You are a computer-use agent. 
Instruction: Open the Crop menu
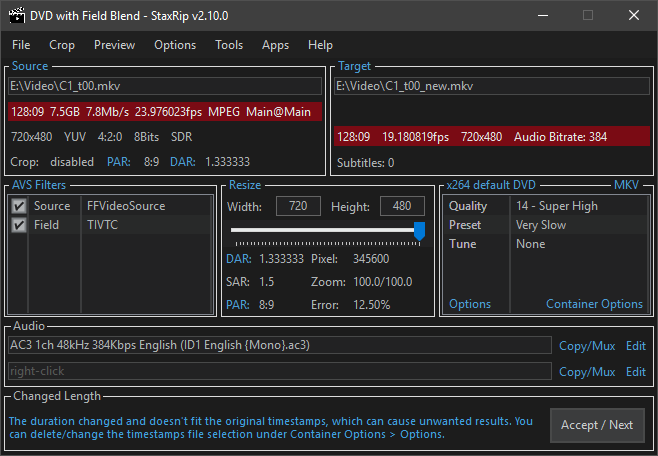(x=62, y=45)
